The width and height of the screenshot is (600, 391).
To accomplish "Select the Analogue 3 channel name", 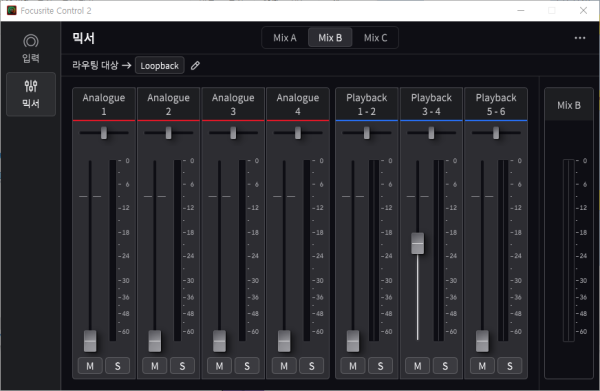I will click(x=233, y=104).
